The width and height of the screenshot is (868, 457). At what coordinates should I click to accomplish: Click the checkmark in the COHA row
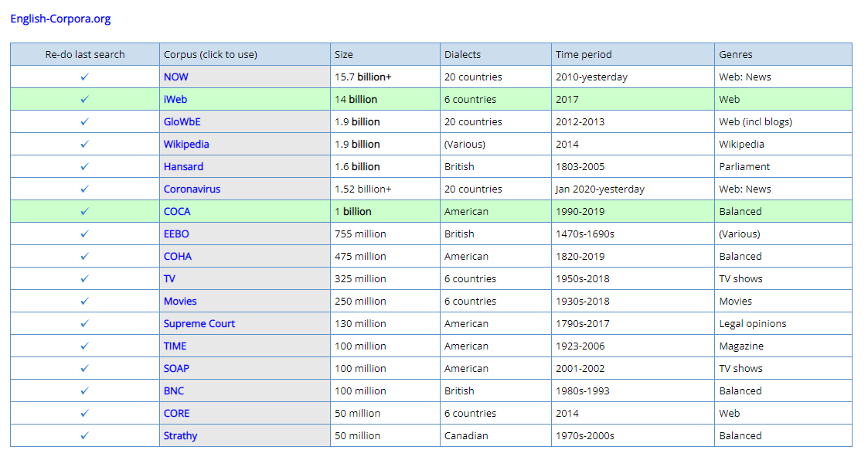click(x=85, y=257)
